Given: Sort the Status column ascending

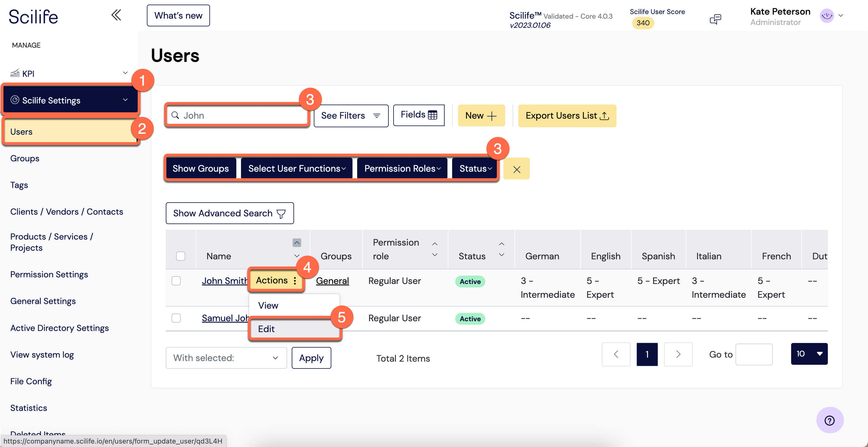Looking at the screenshot, I should click(x=501, y=244).
